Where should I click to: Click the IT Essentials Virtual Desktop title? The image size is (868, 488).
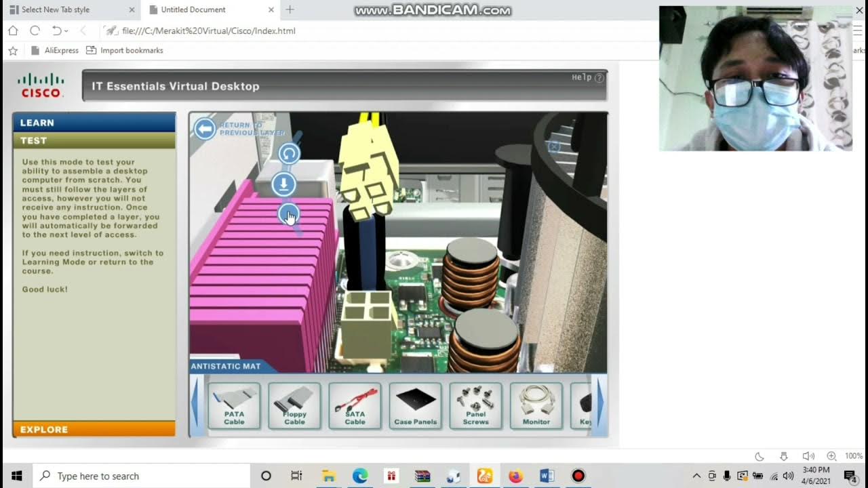pyautogui.click(x=176, y=86)
